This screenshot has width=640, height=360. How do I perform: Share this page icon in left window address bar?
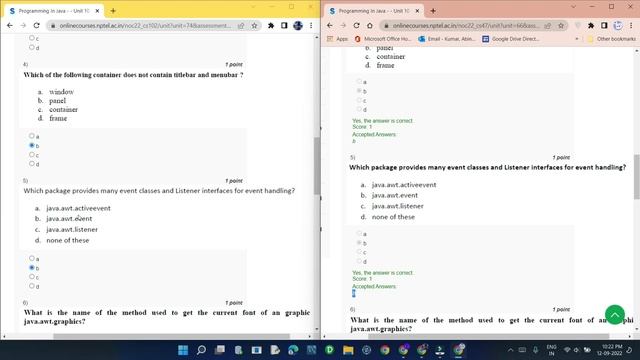(x=241, y=25)
